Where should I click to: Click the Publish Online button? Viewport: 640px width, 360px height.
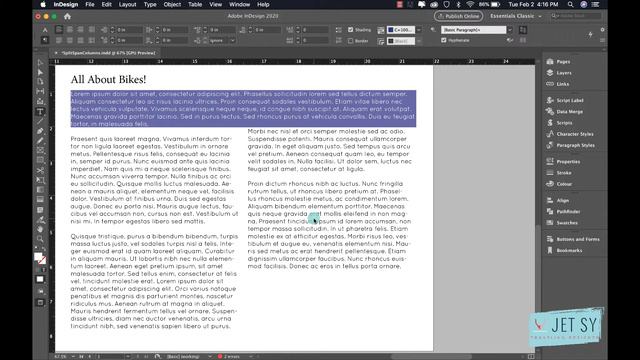tap(458, 16)
